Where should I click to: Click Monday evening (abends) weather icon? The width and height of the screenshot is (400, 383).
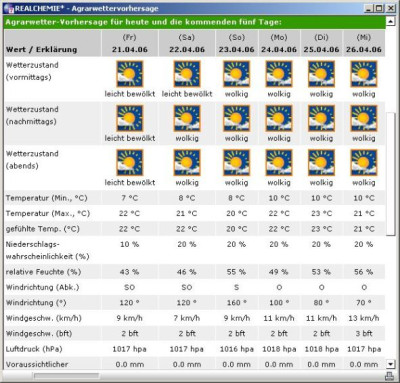point(279,163)
